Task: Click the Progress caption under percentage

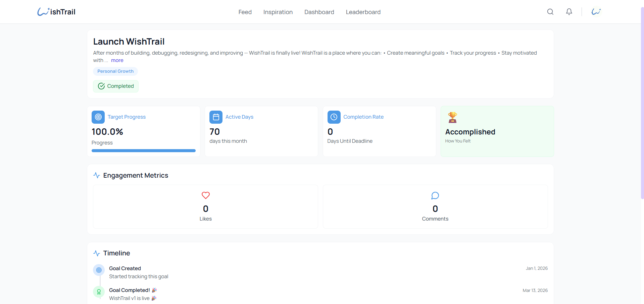Action: click(x=102, y=143)
